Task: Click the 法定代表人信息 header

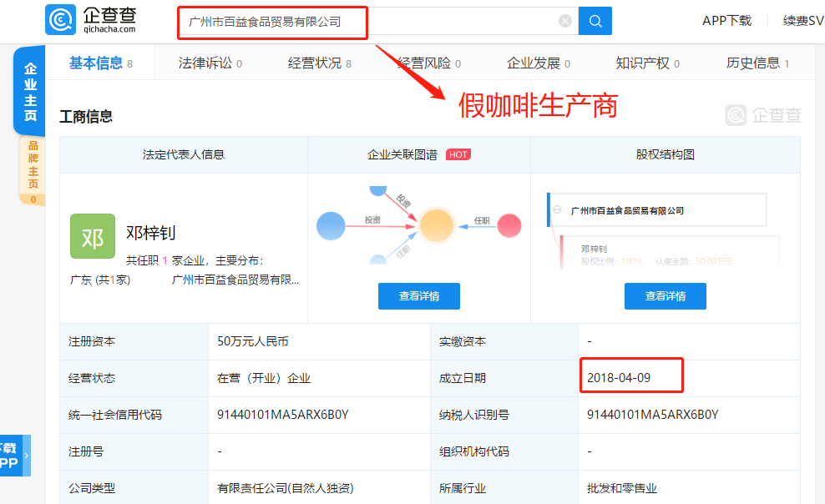Action: (x=184, y=154)
